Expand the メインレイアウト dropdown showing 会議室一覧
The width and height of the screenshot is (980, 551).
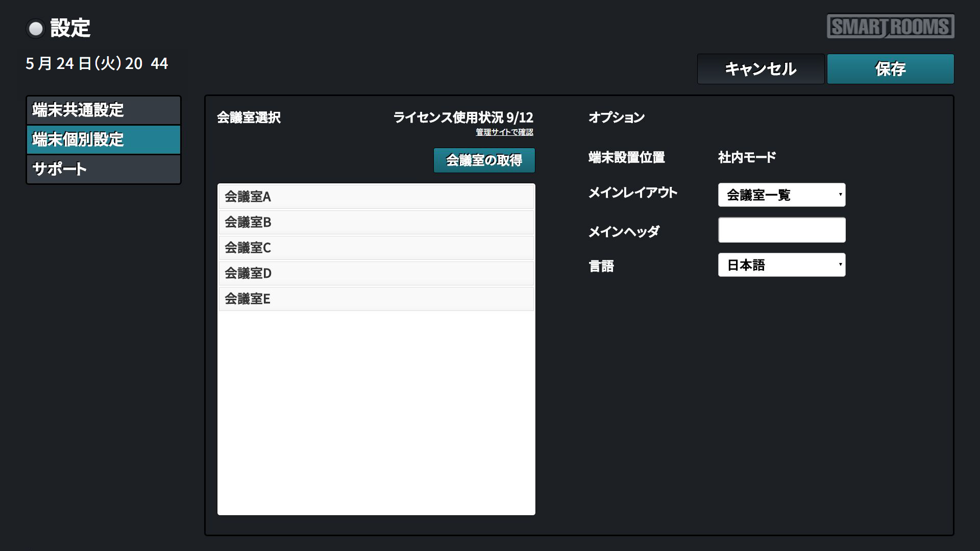click(781, 195)
